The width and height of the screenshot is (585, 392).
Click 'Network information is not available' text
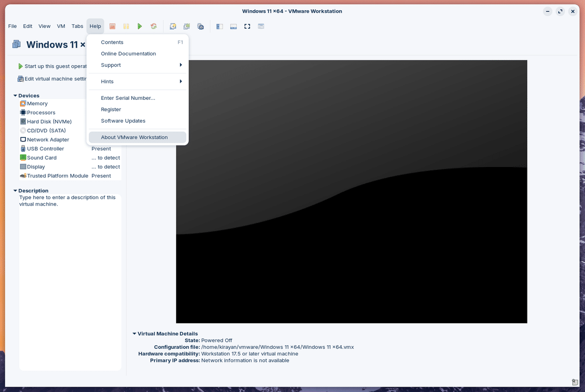245,361
